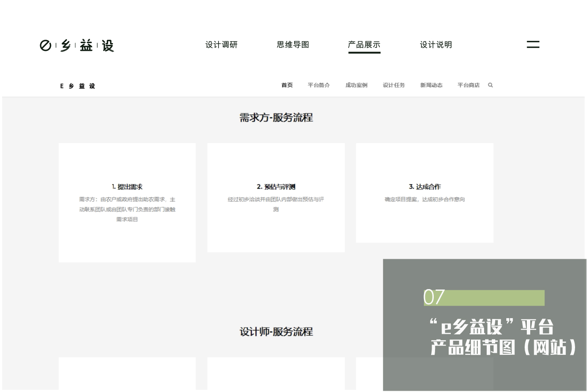Open the 产品展示 section
This screenshot has width=587, height=392.
[364, 44]
